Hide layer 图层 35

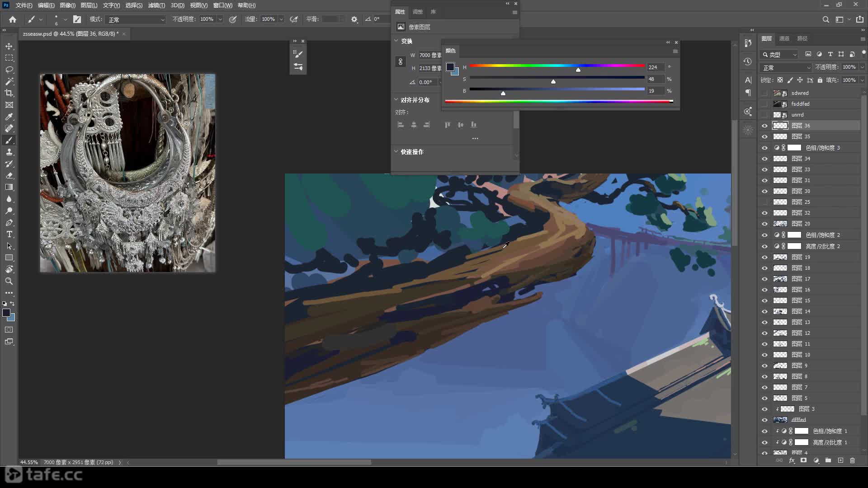(x=764, y=136)
